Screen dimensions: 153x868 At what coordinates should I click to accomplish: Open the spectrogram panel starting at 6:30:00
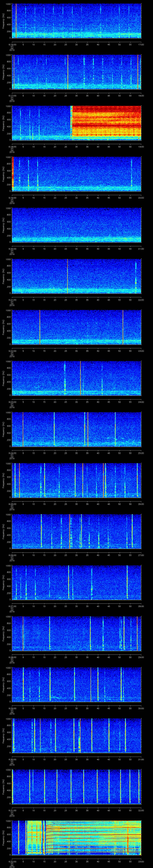pyautogui.click(x=76, y=736)
